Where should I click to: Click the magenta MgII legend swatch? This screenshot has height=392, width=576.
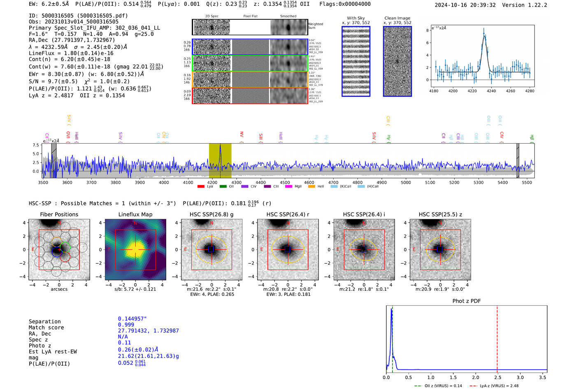pos(288,187)
